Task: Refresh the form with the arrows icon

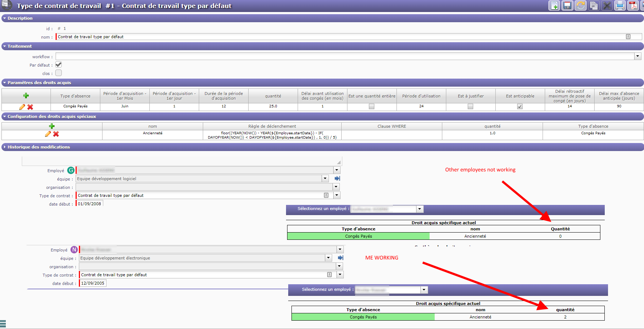Action: coord(580,6)
